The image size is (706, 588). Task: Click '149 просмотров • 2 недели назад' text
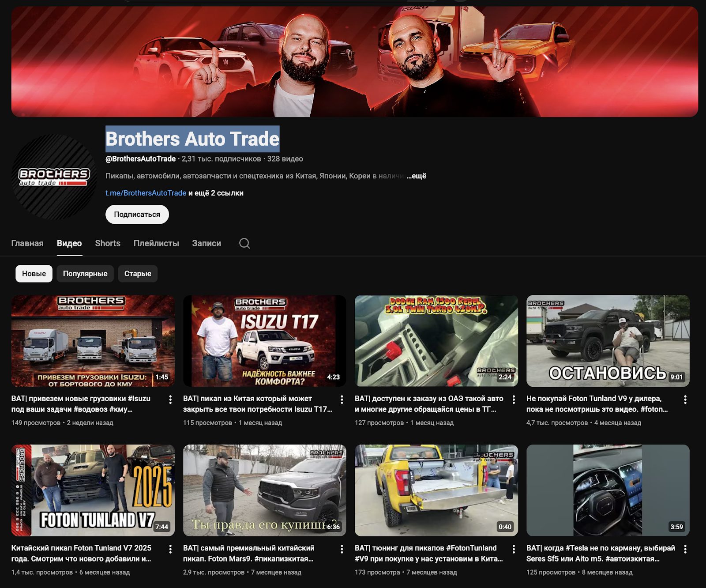click(x=62, y=422)
